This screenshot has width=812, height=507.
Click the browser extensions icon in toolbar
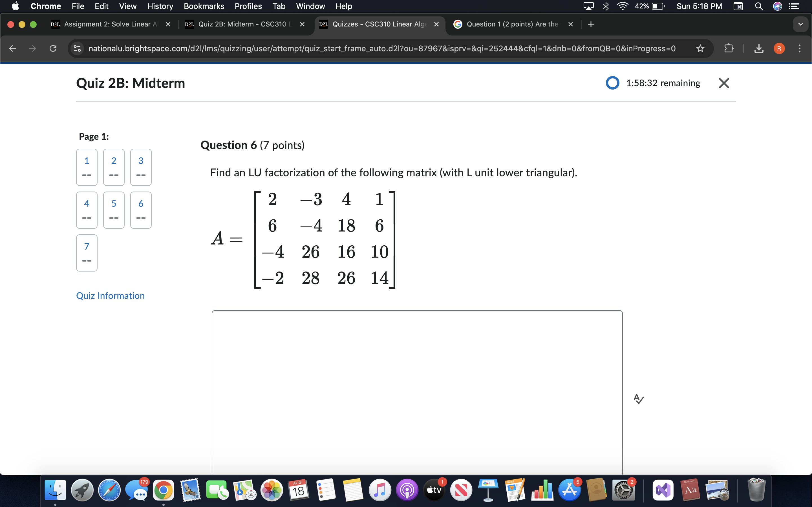(x=729, y=48)
